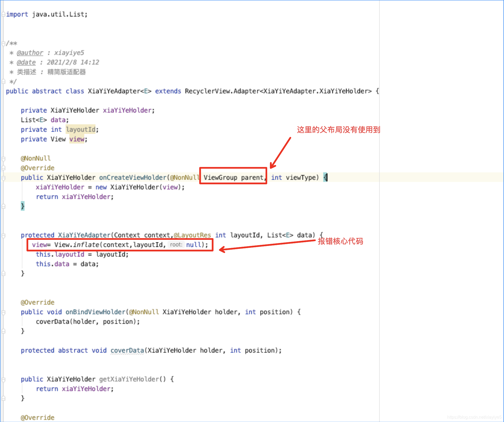Click the 精简版适配器 class description comment
This screenshot has height=422, width=504.
[66, 72]
